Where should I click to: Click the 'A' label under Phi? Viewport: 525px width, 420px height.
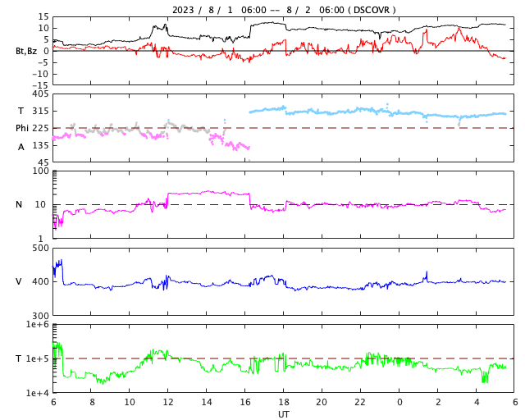click(21, 147)
